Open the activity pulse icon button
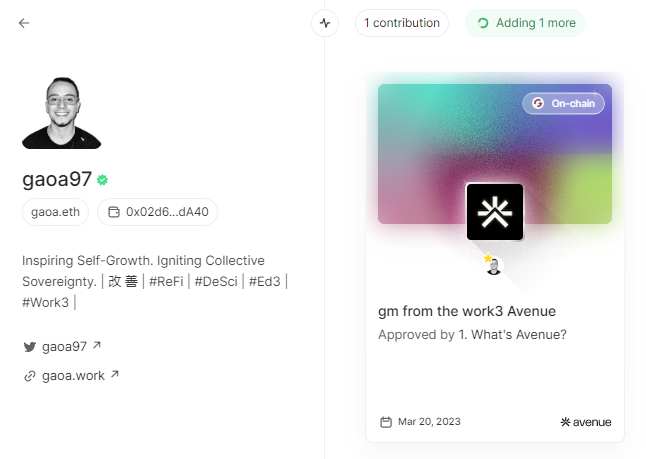646x459 pixels. point(325,23)
